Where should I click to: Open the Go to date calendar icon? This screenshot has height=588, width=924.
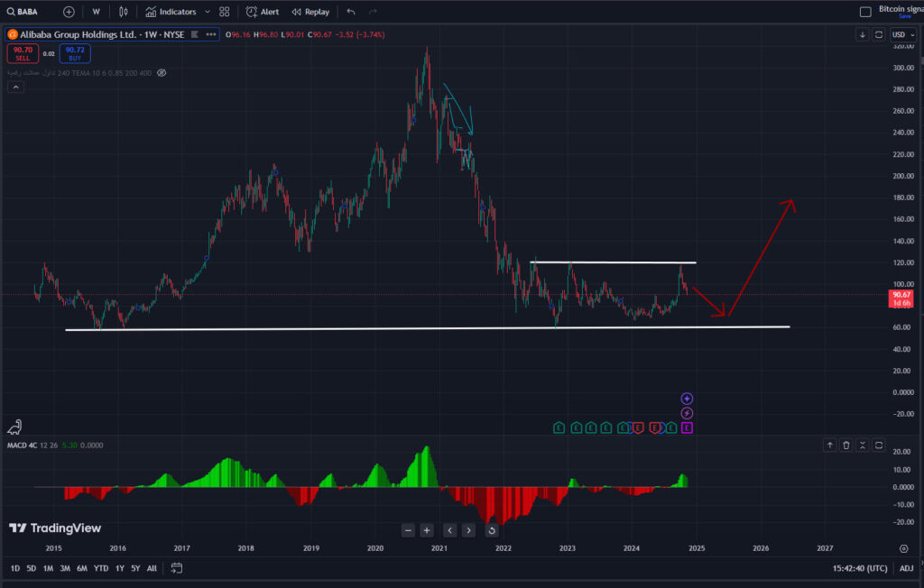point(176,568)
